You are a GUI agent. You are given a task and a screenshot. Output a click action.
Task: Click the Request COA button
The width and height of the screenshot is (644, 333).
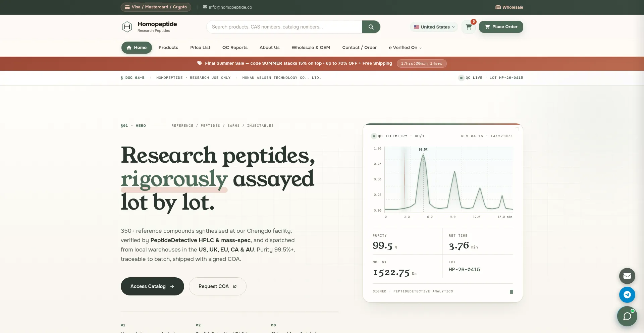(x=218, y=286)
